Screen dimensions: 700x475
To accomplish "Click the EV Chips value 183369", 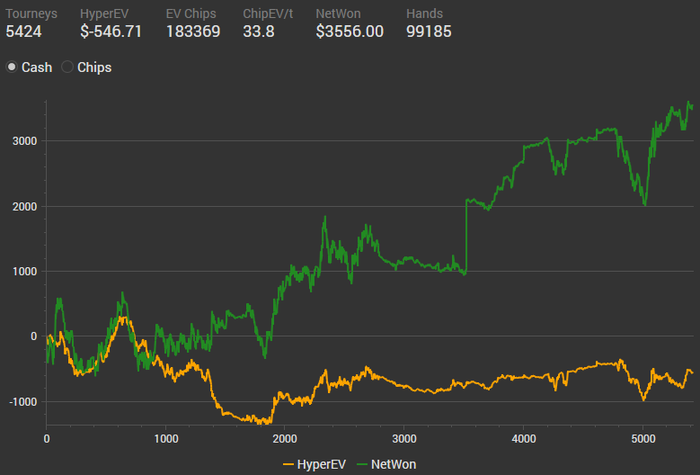I will click(x=193, y=31).
